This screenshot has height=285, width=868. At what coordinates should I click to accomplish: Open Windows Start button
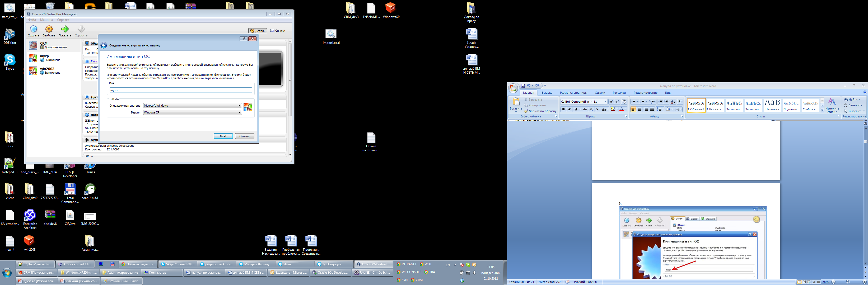click(x=7, y=273)
